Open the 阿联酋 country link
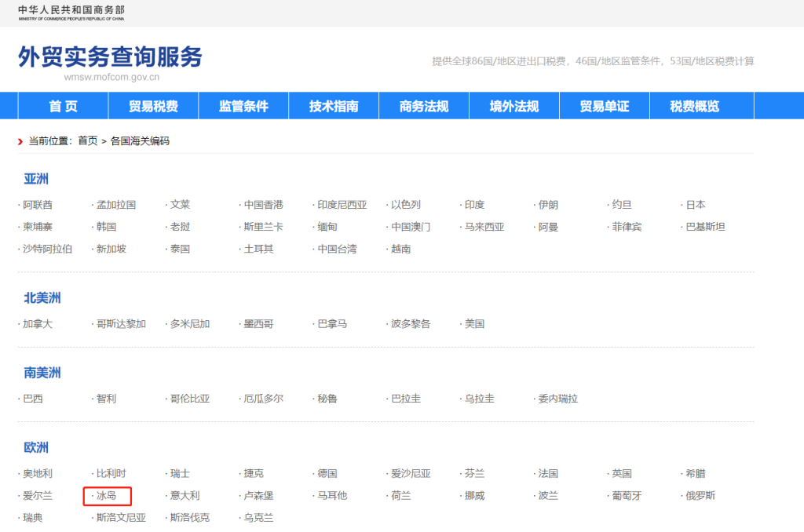The height and width of the screenshot is (532, 804). [x=38, y=205]
